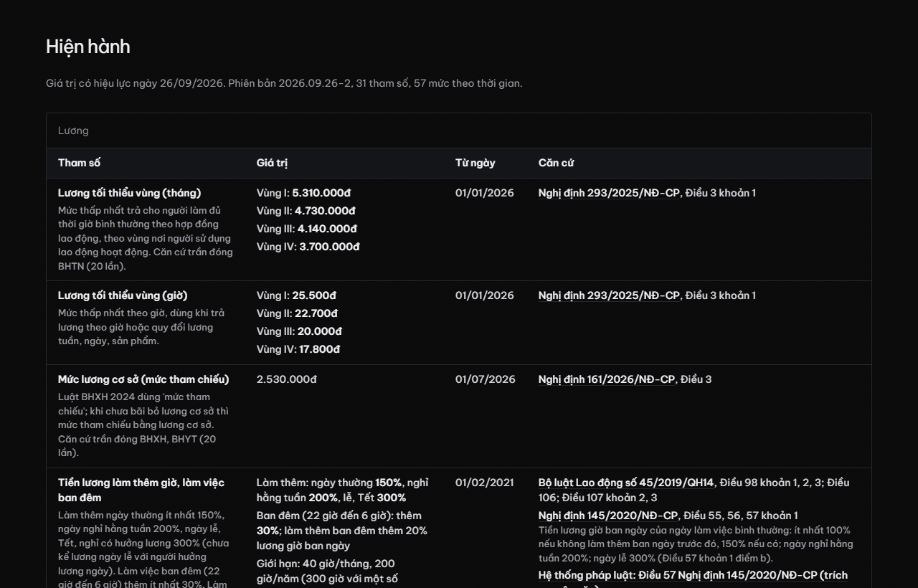This screenshot has width=918, height=588.
Task: Click the 'Ban đêm (22 giờ đến 6 giờ)' value text
Action: pyautogui.click(x=342, y=531)
